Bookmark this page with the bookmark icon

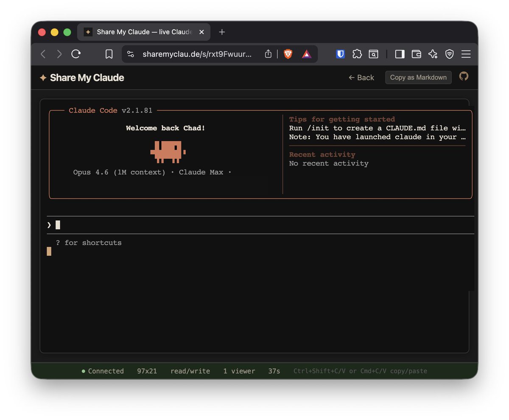tap(109, 54)
